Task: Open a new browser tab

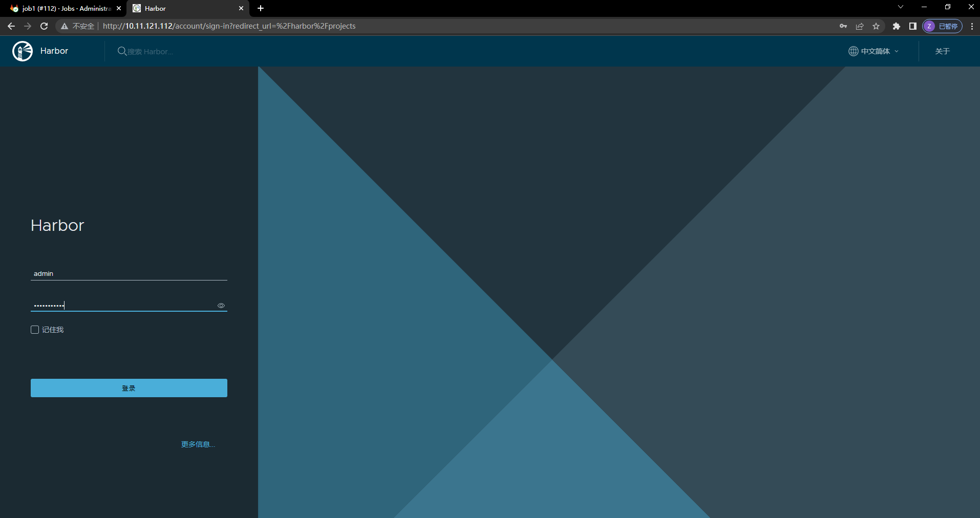Action: [x=261, y=8]
